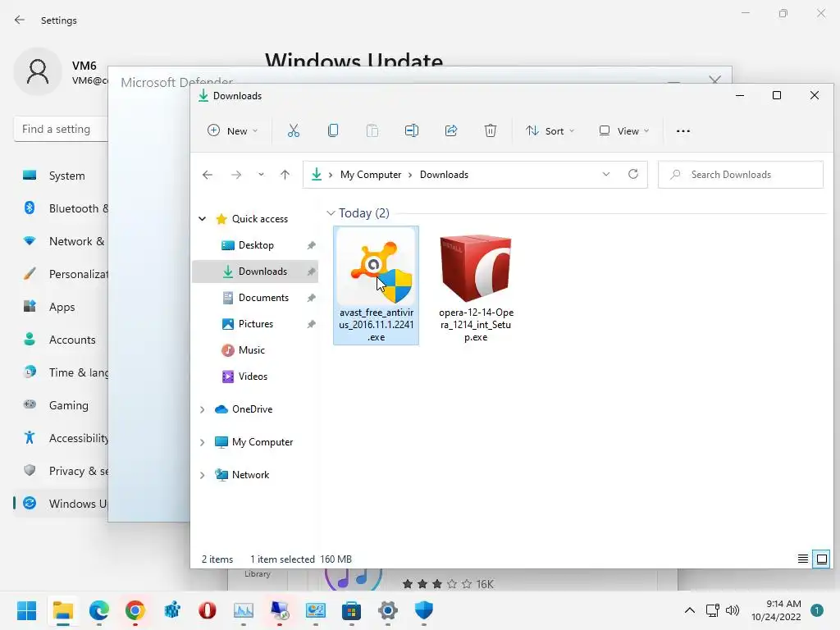This screenshot has width=840, height=630.
Task: Open Personalization in Settings window
Action: point(61,274)
